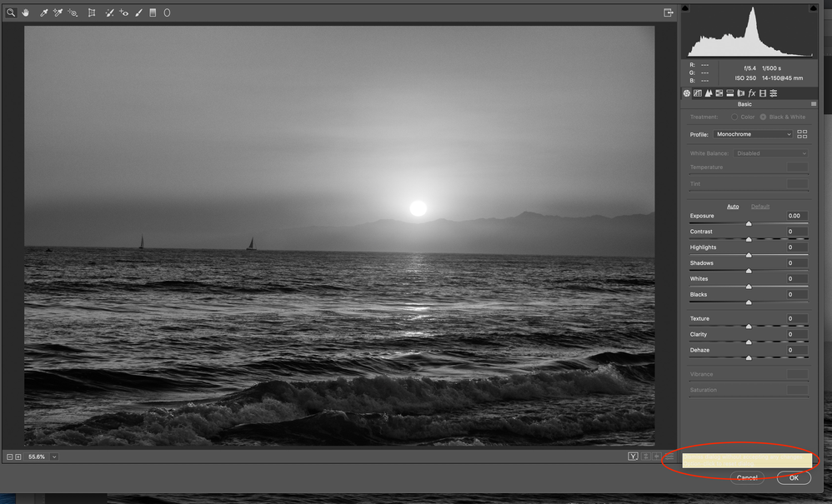Toggle full screen mode icon
The image size is (832, 504).
tap(668, 12)
